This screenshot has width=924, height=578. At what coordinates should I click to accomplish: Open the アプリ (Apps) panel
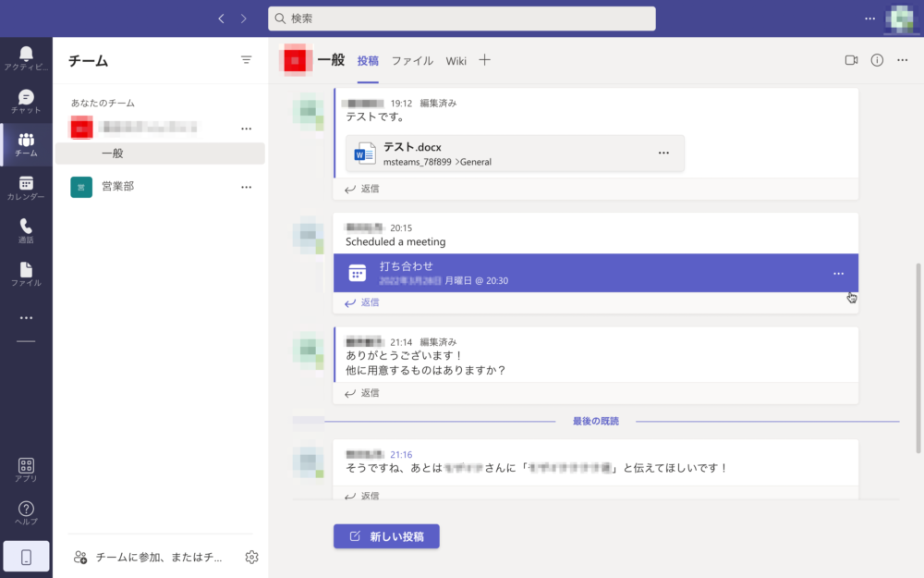pos(25,470)
